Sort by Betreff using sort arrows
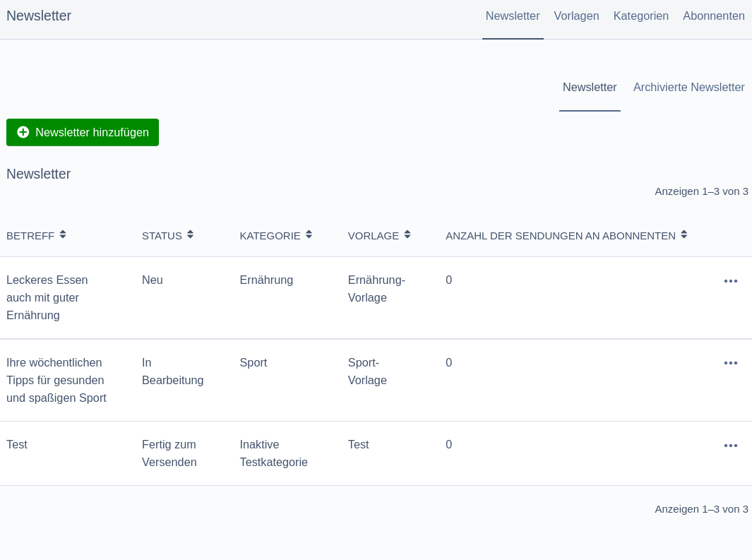The image size is (752, 560). 63,235
